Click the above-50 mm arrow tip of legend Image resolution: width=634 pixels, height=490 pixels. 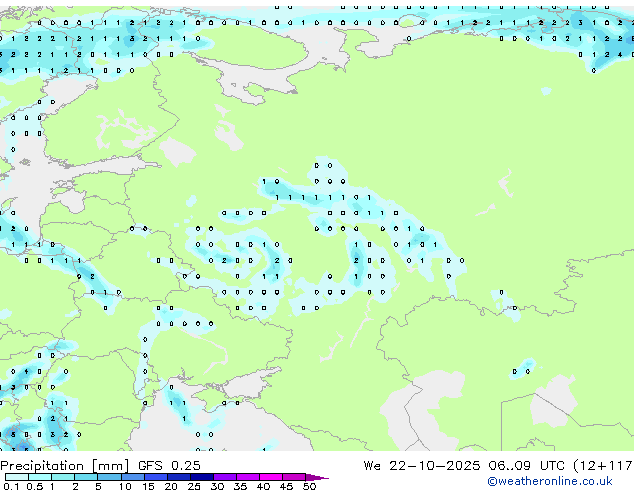click(x=317, y=477)
